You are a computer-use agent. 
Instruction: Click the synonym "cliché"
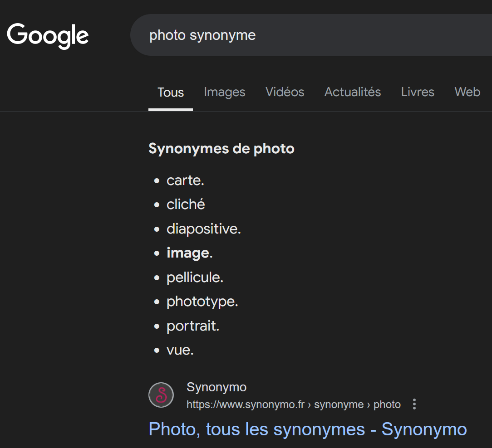[x=186, y=205]
